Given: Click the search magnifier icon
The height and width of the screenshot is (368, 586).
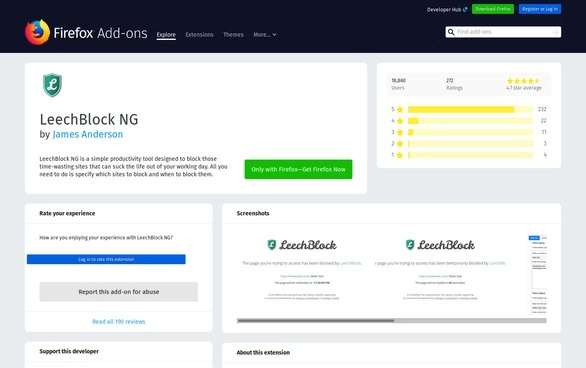Looking at the screenshot, I should [x=451, y=32].
